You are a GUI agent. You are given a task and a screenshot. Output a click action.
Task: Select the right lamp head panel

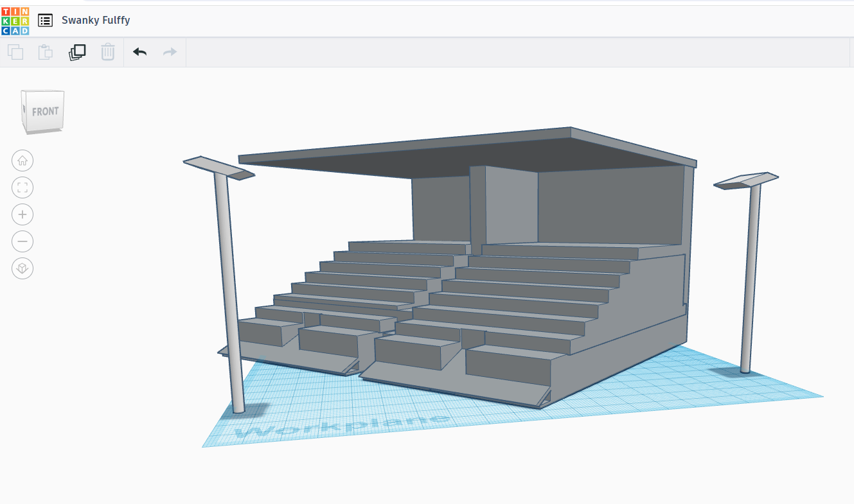coord(746,180)
